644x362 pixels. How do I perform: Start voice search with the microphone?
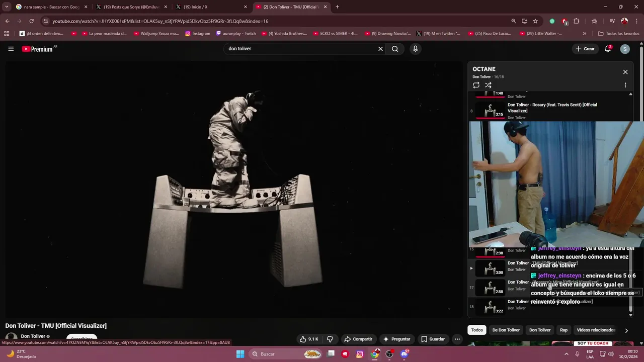pyautogui.click(x=415, y=49)
